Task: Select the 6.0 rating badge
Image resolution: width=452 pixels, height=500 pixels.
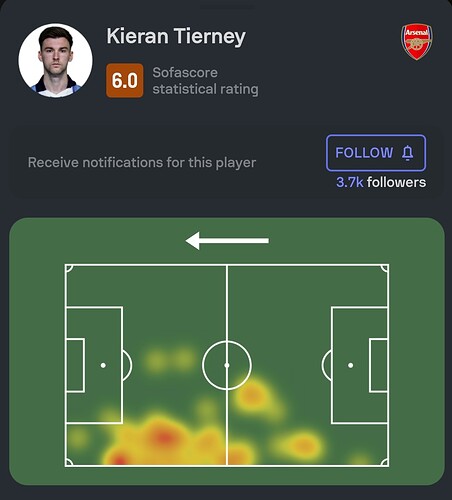Action: pos(125,80)
